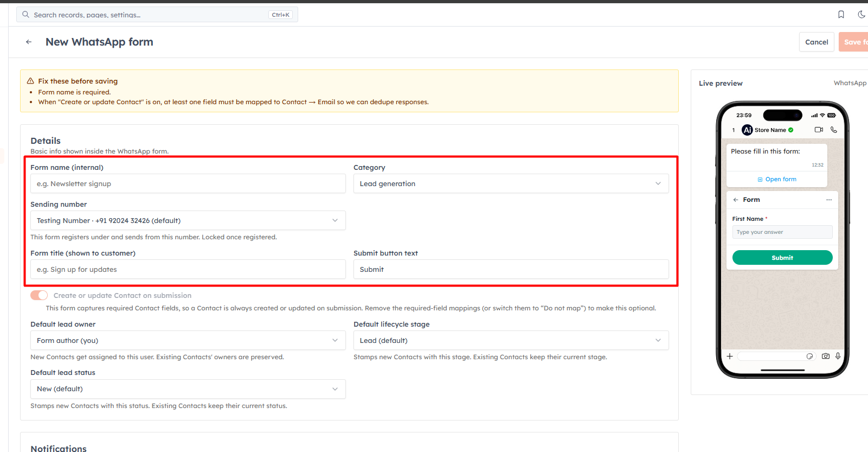Viewport: 868px width, 452px height.
Task: Click the signal bars in phone status bar
Action: click(814, 115)
